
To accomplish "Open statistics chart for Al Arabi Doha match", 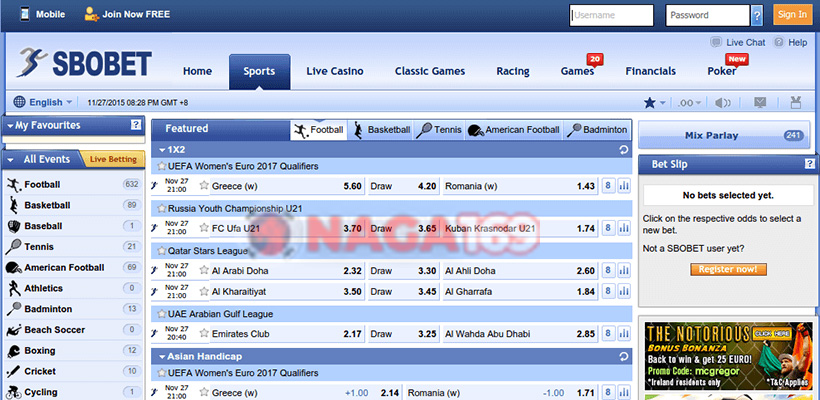I will tap(624, 270).
